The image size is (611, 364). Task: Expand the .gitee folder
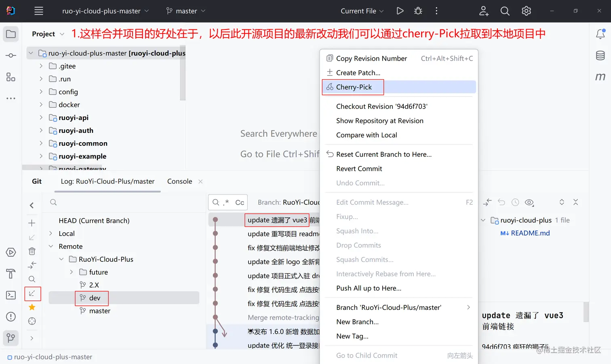click(x=41, y=66)
